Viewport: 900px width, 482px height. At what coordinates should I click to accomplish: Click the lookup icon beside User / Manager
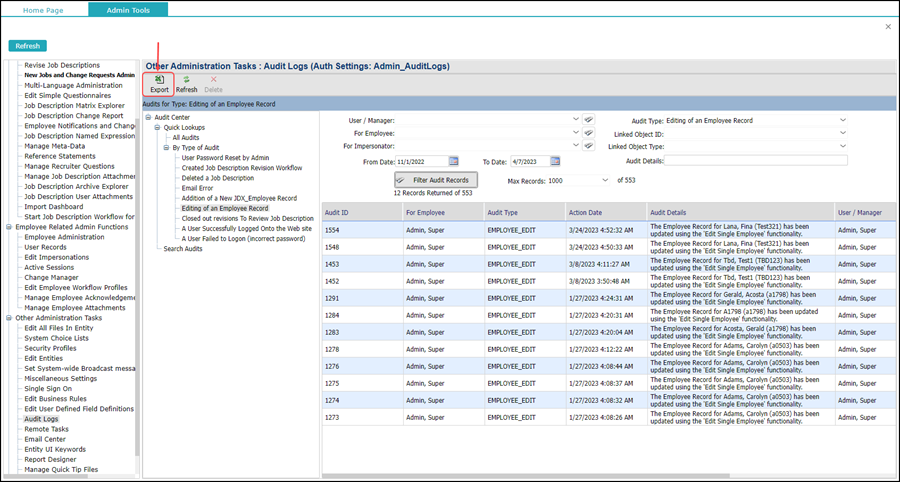coord(588,120)
